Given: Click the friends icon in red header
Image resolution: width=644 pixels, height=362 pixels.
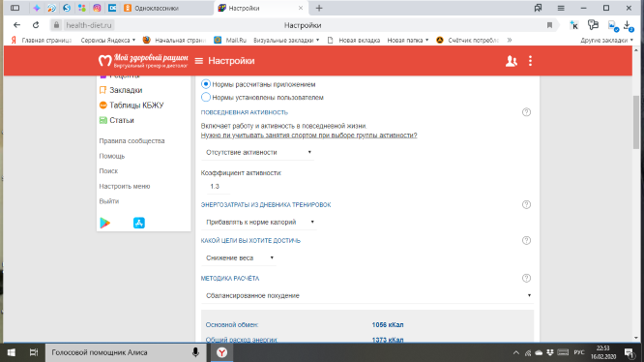Looking at the screenshot, I should [x=511, y=61].
